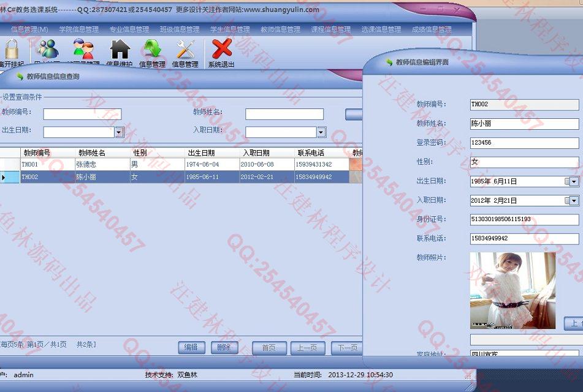Open the 班级信息管理 menu
The height and width of the screenshot is (392, 583).
tap(180, 29)
